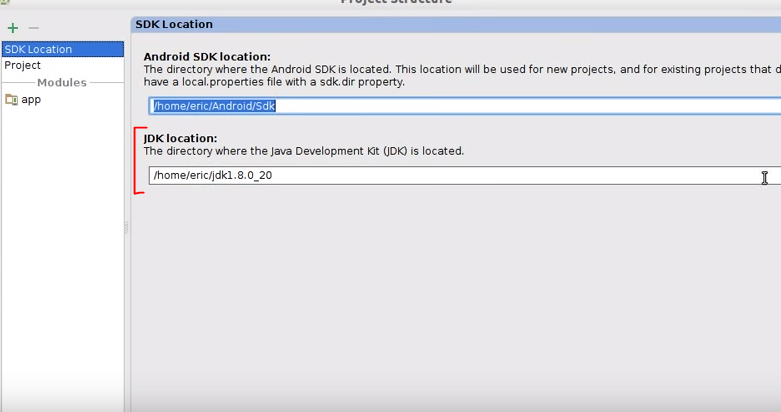781x412 pixels.
Task: Open the Project entry in the sidebar
Action: click(63, 65)
